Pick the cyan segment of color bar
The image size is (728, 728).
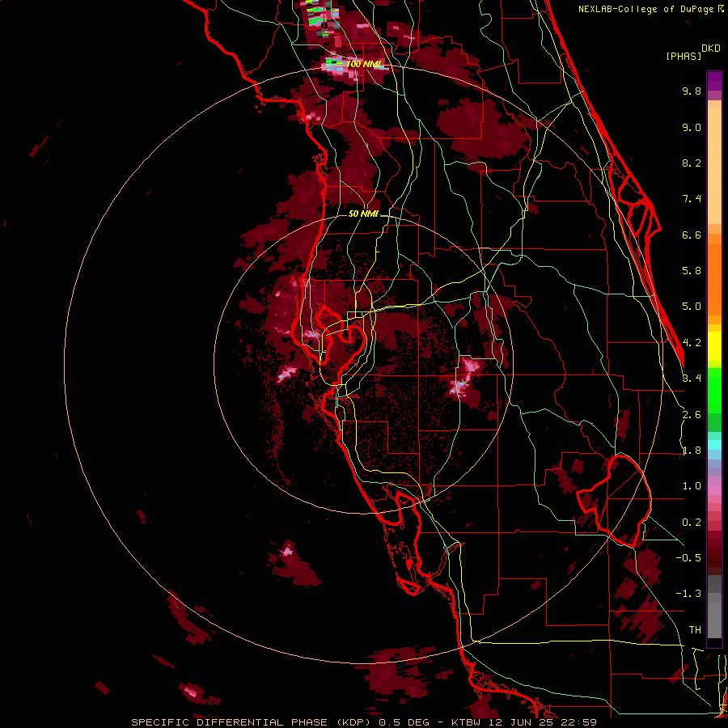(714, 445)
